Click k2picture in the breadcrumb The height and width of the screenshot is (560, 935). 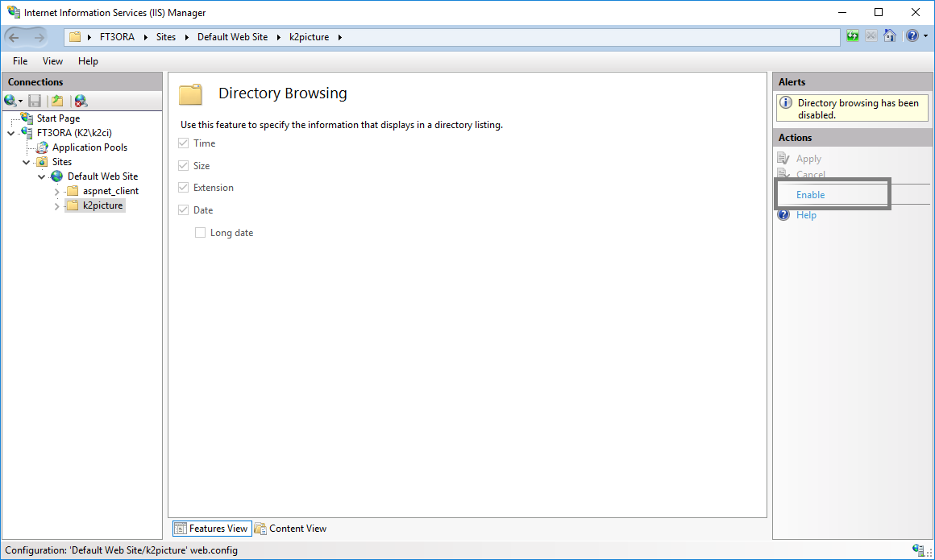309,37
